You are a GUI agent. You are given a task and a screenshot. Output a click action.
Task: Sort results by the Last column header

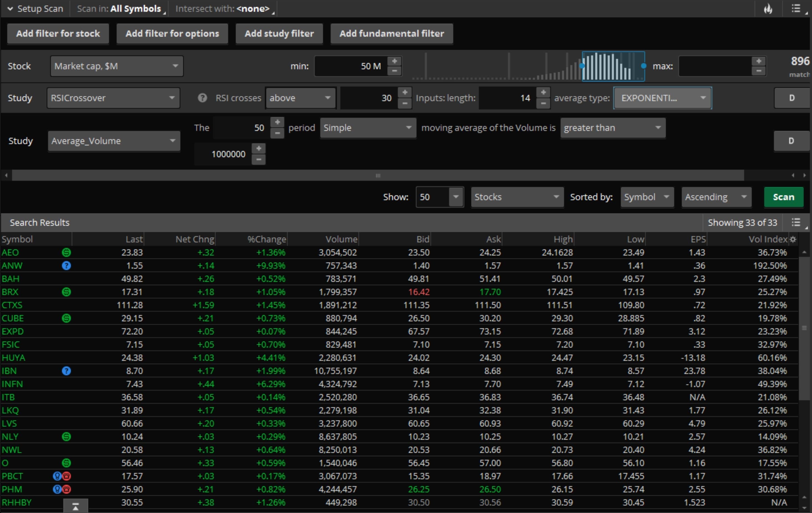coord(108,239)
